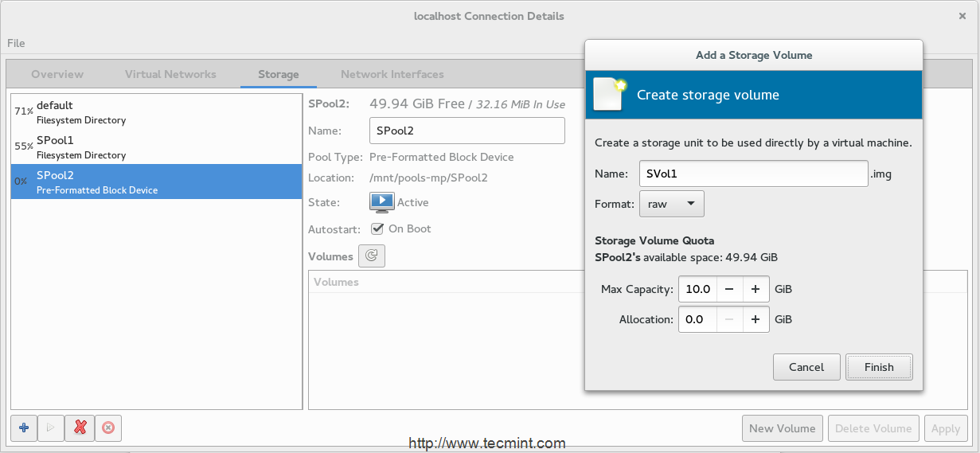
Task: Click the add pool plus icon
Action: pos(24,428)
